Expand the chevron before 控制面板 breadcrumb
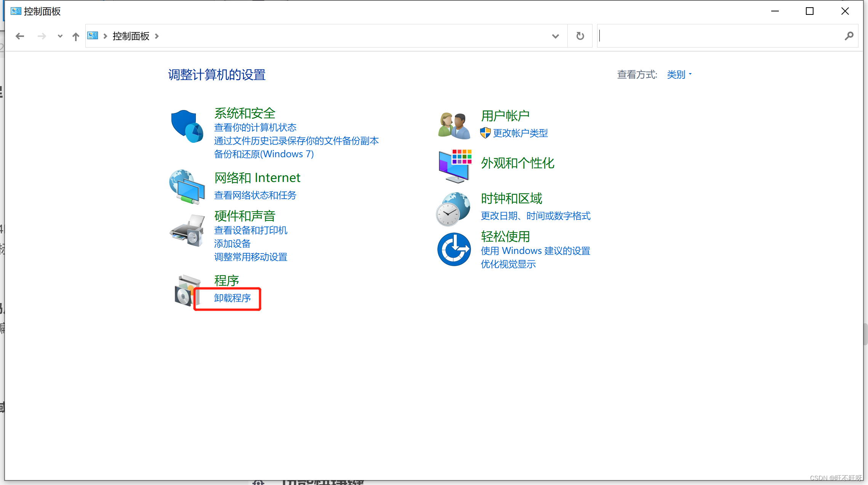The width and height of the screenshot is (868, 485). (105, 36)
